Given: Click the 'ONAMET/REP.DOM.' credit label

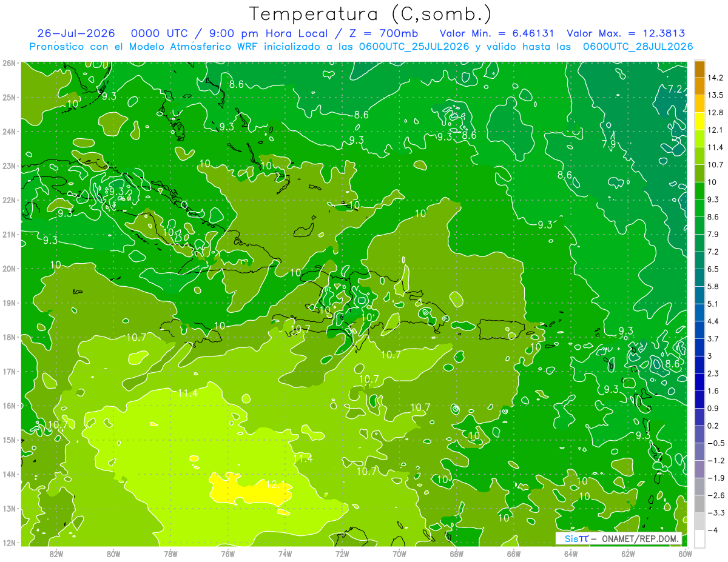Looking at the screenshot, I should pos(640,539).
